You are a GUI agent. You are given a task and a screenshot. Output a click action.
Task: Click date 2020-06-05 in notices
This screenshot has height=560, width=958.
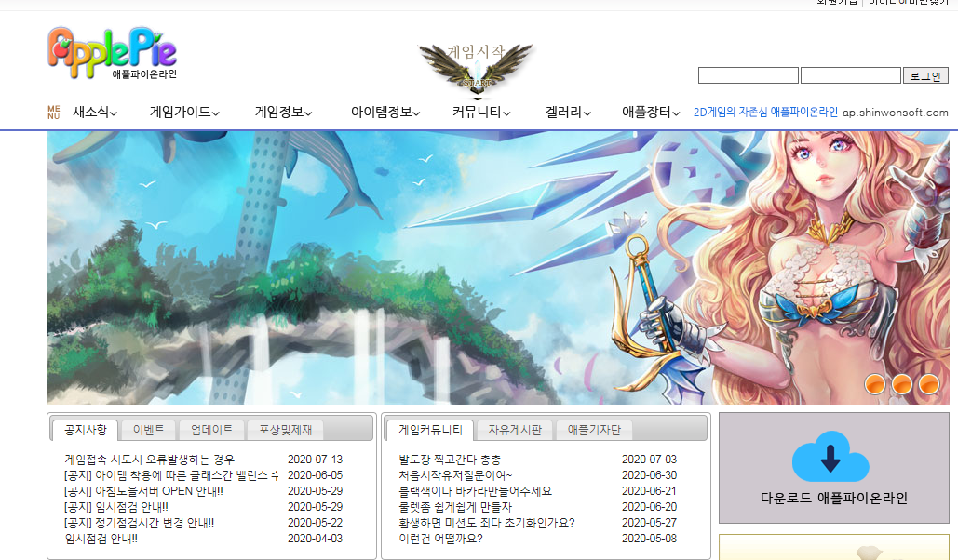click(x=316, y=475)
